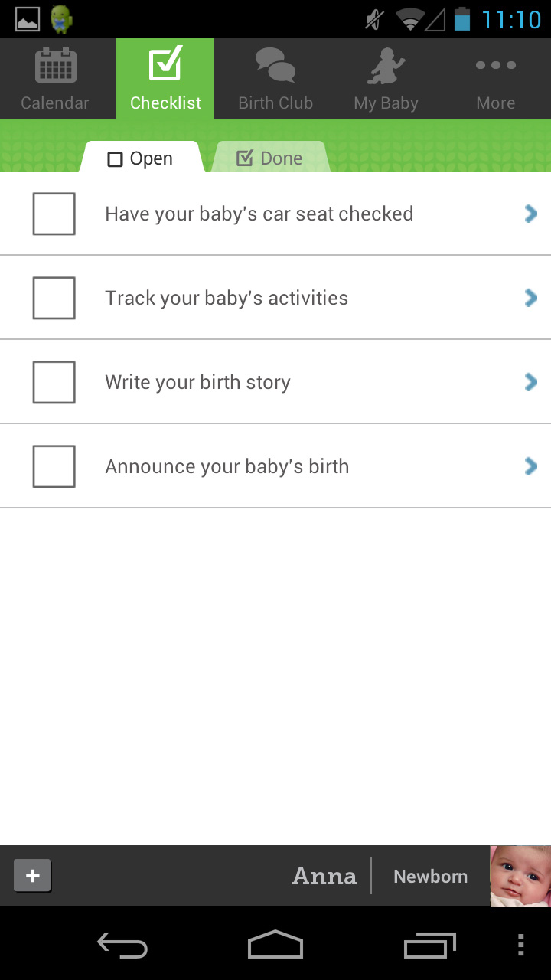Open the baby photo thumbnail

tap(520, 876)
